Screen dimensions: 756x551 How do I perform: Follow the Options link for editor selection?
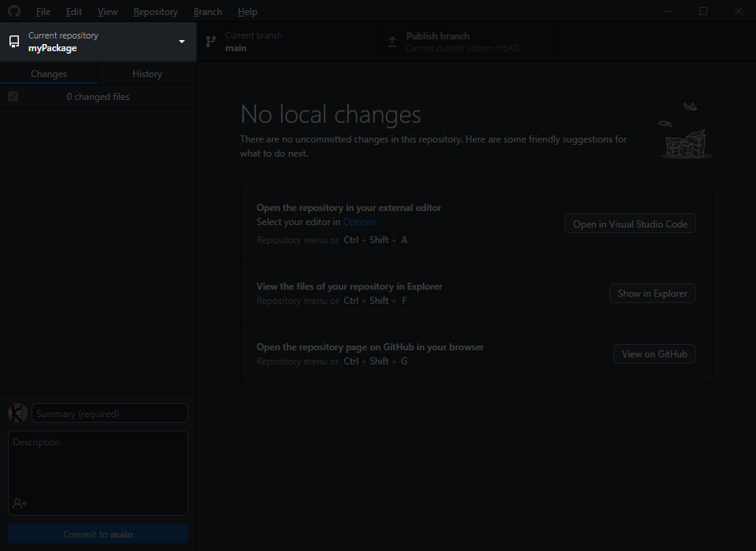pos(359,222)
